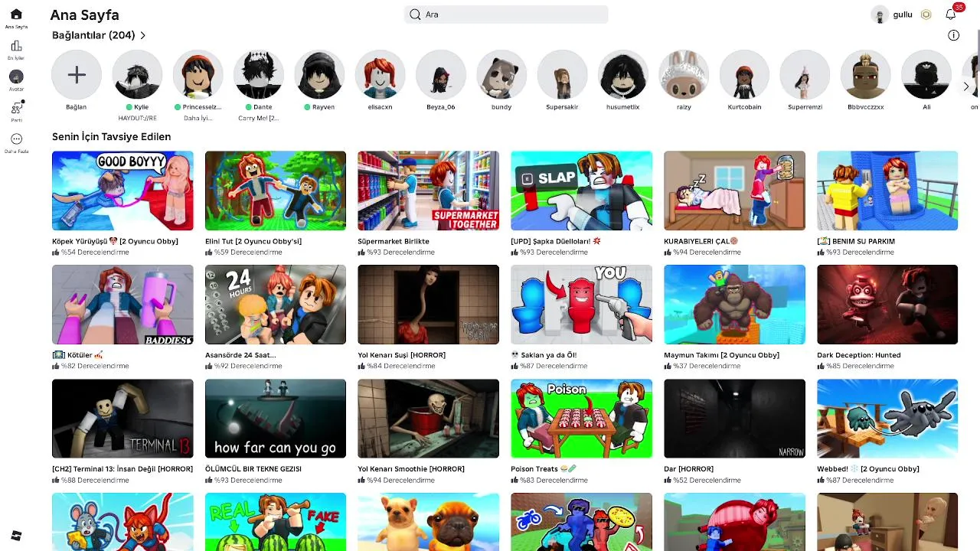Open elisacxn's avatar in connections
The height and width of the screenshot is (551, 980).
click(x=381, y=75)
